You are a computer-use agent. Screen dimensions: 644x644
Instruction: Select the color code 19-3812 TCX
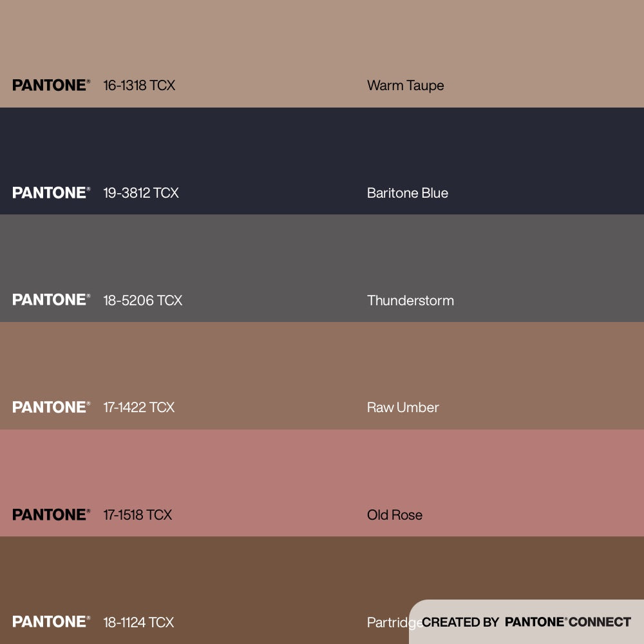click(141, 193)
